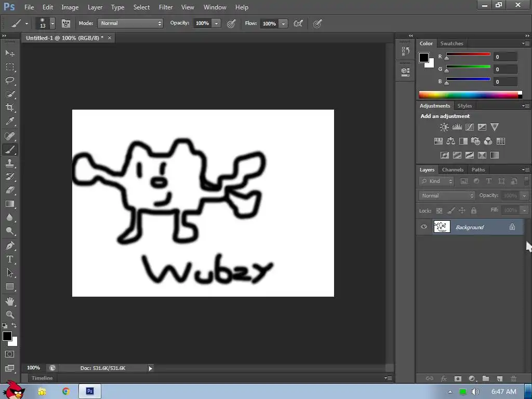Viewport: 532px width, 399px height.
Task: Open the layer blend mode dropdown
Action: [x=446, y=196]
